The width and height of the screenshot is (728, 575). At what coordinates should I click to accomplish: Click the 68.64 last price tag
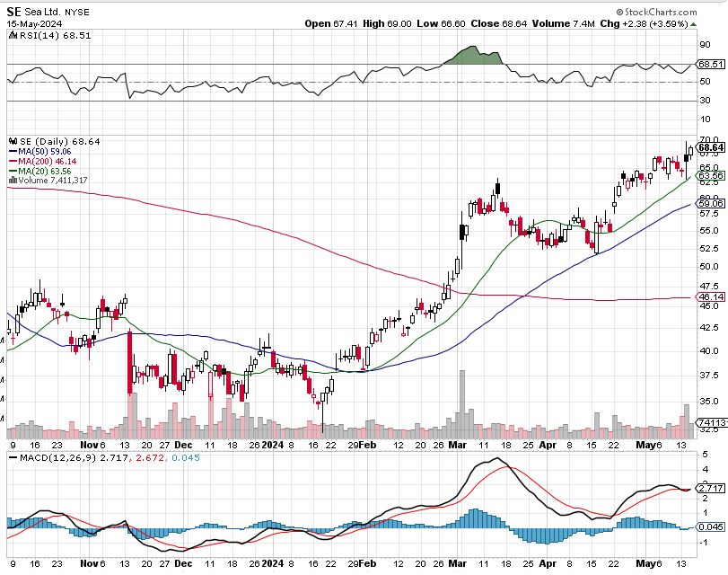[711, 146]
